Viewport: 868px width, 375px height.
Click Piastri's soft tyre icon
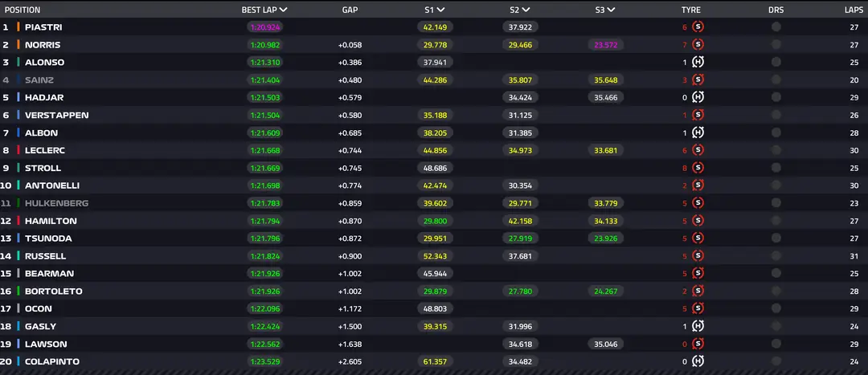698,26
